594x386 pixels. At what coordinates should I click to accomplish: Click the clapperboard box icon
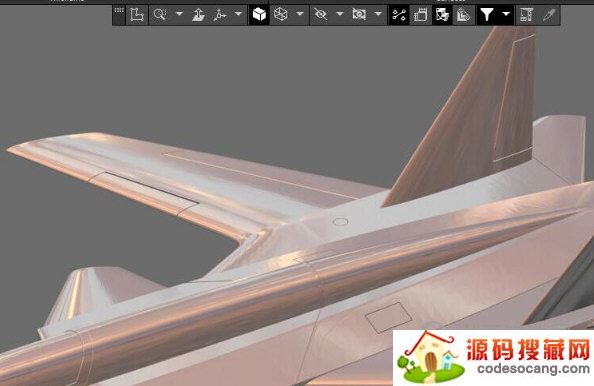[420, 15]
